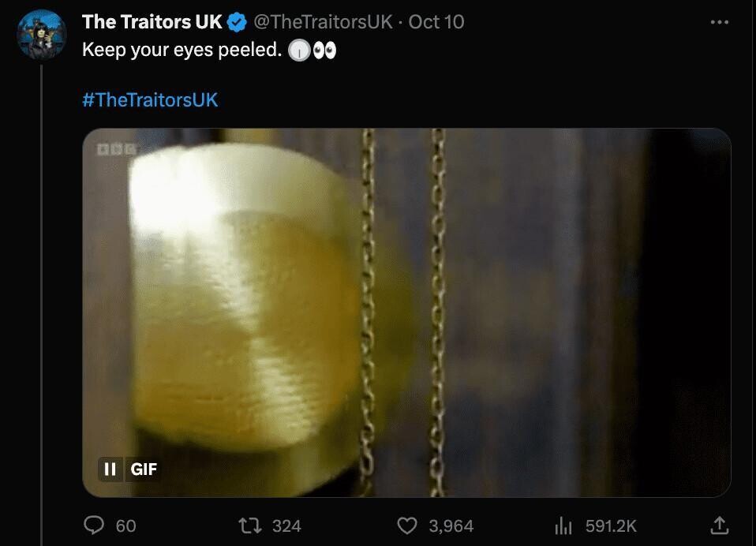
Task: Click the GIF label badge
Action: tap(144, 469)
